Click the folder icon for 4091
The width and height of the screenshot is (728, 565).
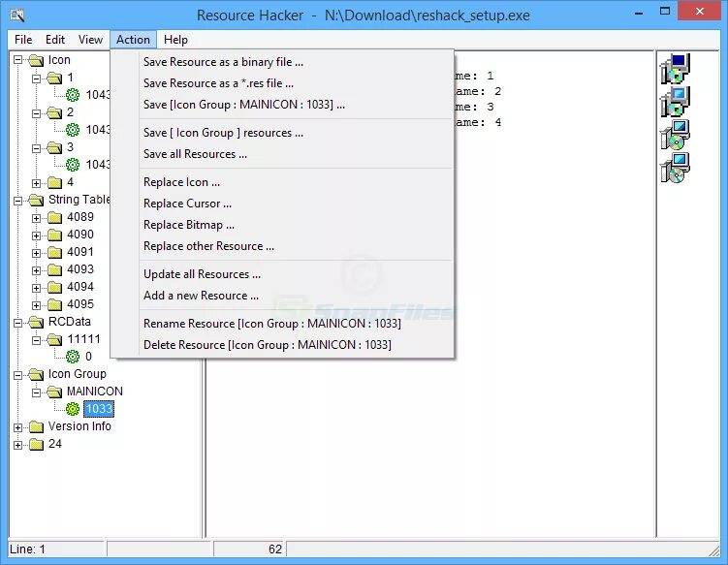coord(54,252)
